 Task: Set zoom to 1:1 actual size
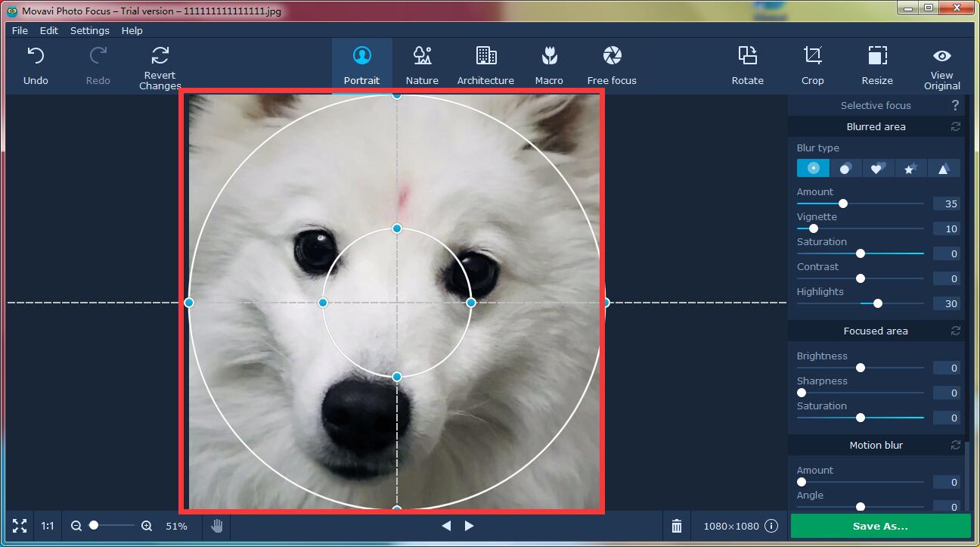pyautogui.click(x=48, y=526)
